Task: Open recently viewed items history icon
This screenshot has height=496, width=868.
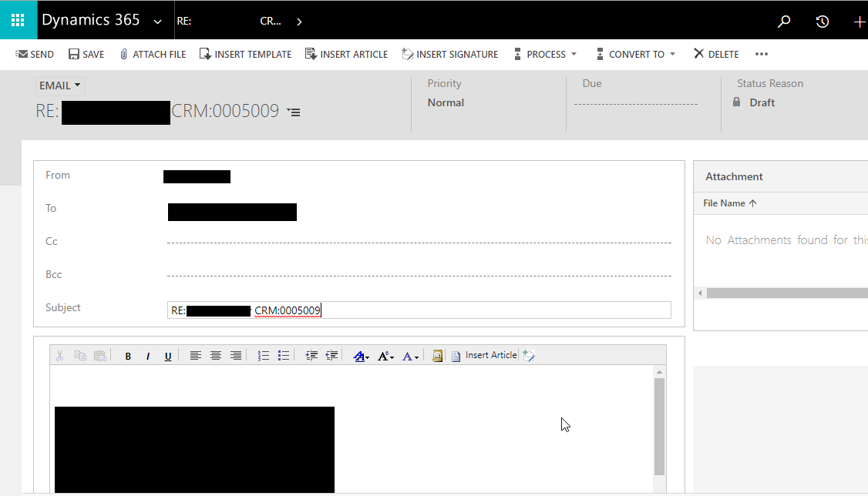Action: click(x=822, y=22)
